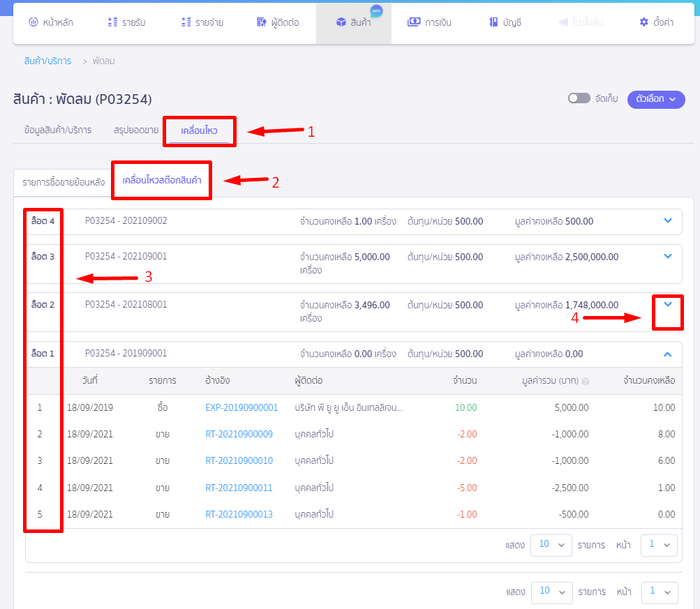The width and height of the screenshot is (700, 609).
Task: Click the finance money icon
Action: [414, 22]
